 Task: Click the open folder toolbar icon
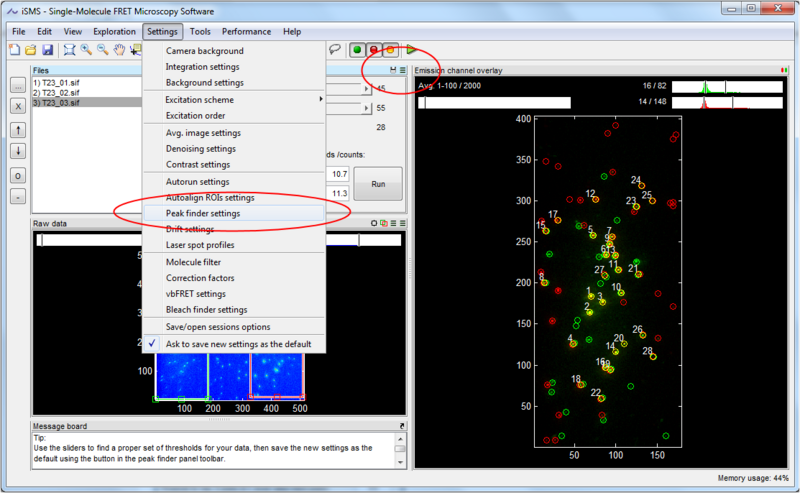pos(31,49)
